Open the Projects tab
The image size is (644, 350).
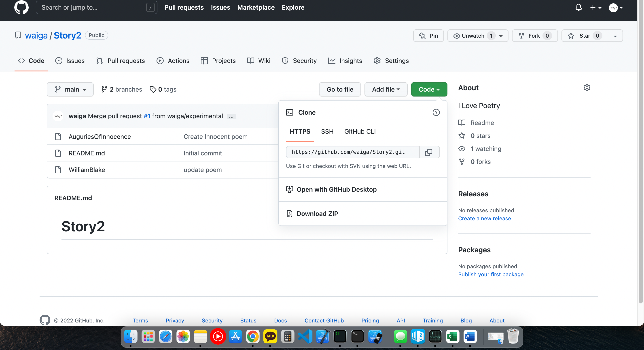coord(218,61)
